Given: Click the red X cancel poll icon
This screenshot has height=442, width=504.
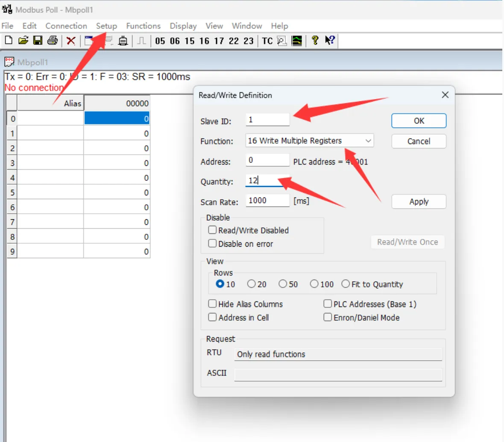Looking at the screenshot, I should (x=70, y=41).
